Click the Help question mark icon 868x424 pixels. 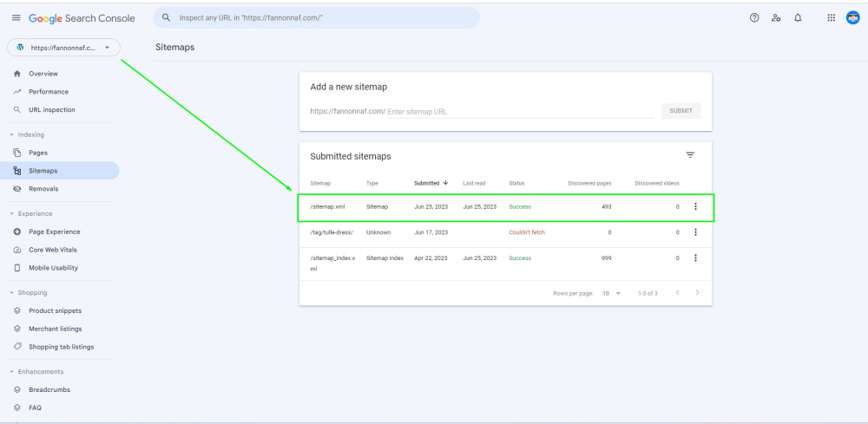pos(754,18)
